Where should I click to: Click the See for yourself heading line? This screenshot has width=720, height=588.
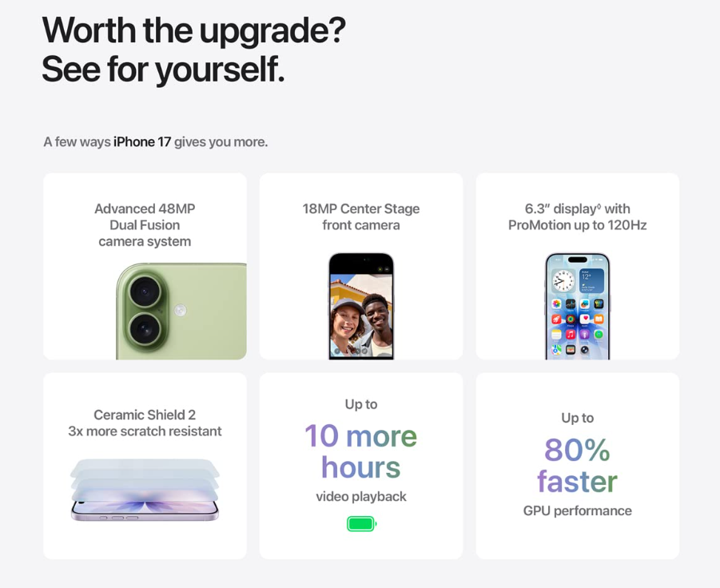click(x=163, y=69)
